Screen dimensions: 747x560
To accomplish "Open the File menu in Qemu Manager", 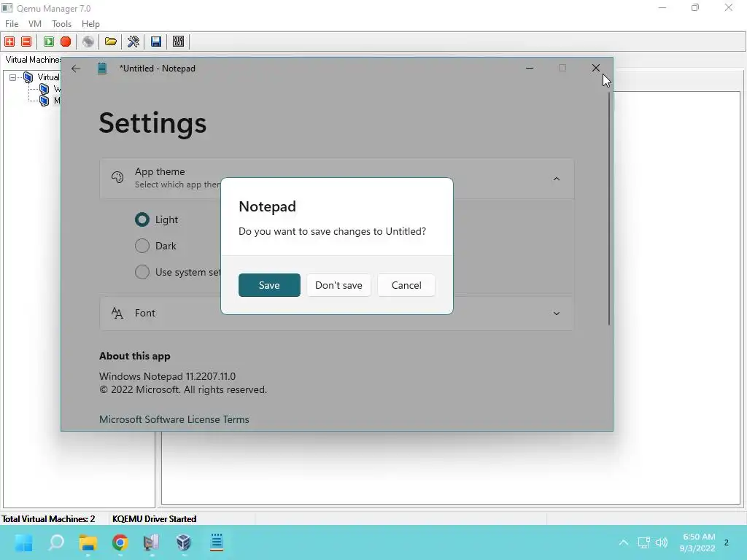I will tap(12, 24).
